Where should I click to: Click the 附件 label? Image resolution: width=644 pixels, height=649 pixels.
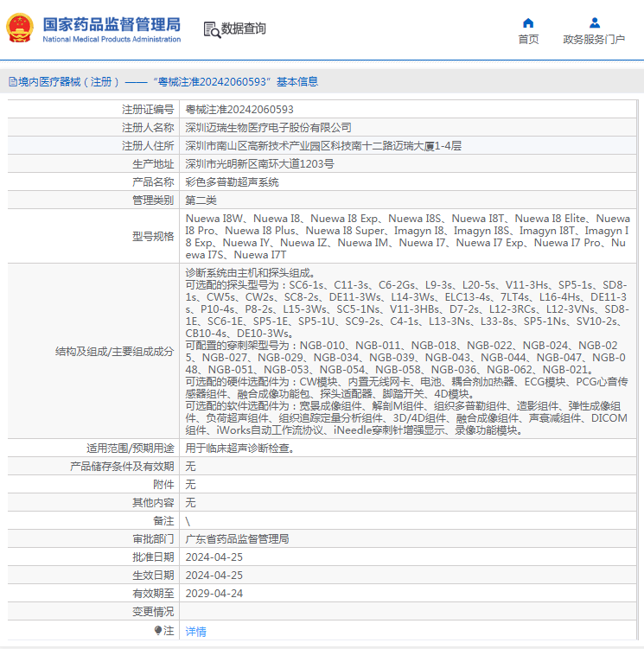163,485
